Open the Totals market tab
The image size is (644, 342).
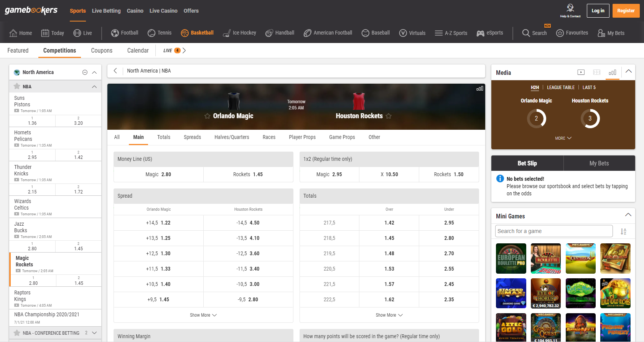[164, 137]
